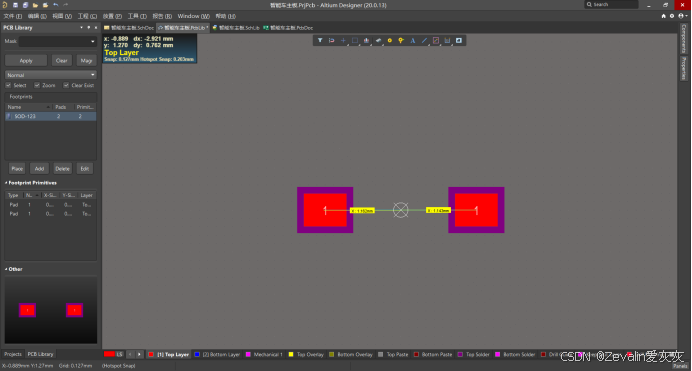This screenshot has height=371, width=692.
Task: Click the redo arrow icon
Action: 66,5
